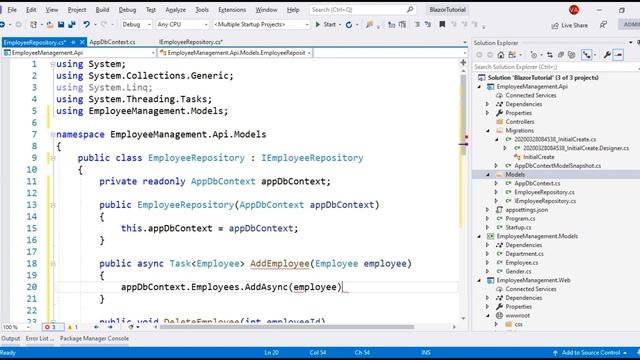Screen dimensions: 640x360
Task: Click the editor horizontal scrollbar
Action: 287,327
